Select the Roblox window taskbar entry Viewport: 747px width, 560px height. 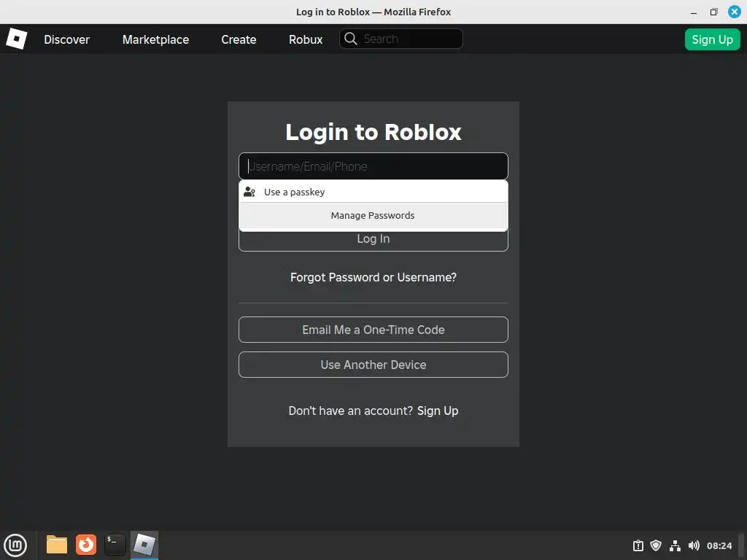[x=144, y=545]
